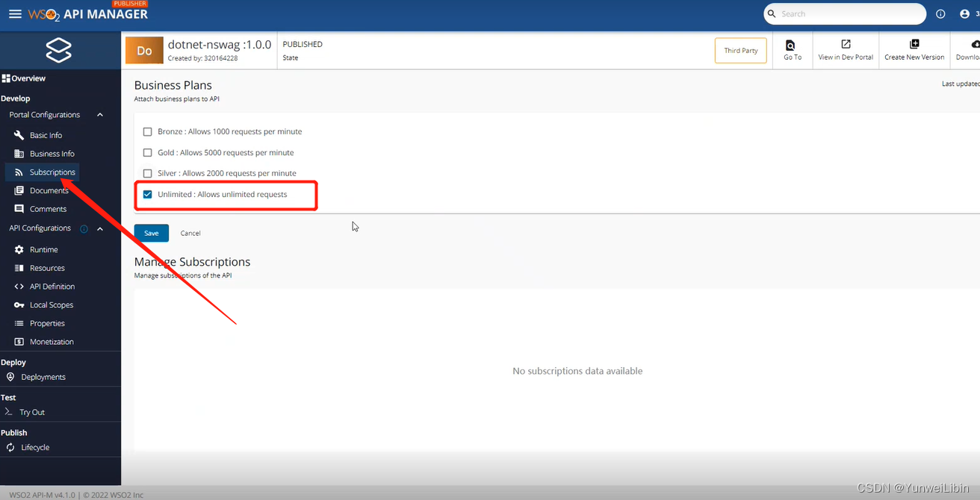Click View in Dev Portal link
This screenshot has height=500, width=980.
coord(846,57)
